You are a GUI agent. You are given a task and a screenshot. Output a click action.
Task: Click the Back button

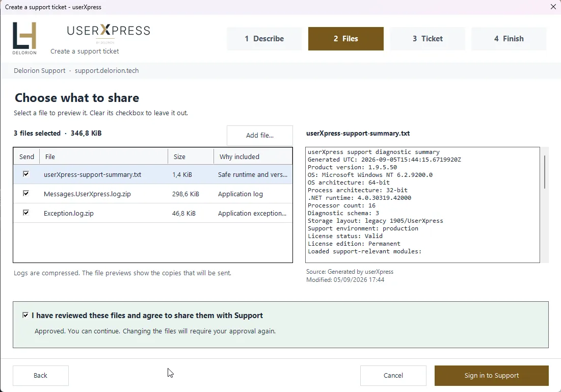(x=40, y=376)
